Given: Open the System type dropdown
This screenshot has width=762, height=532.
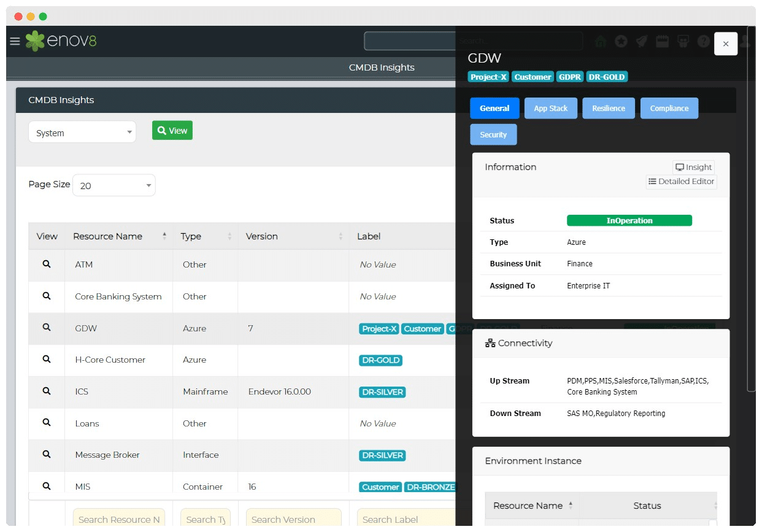Looking at the screenshot, I should (82, 132).
